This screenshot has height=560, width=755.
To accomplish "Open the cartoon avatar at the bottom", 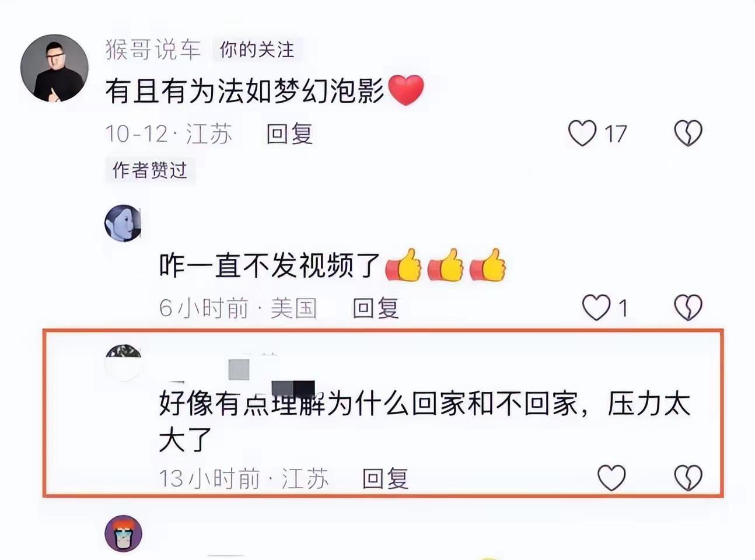I will coord(123,534).
